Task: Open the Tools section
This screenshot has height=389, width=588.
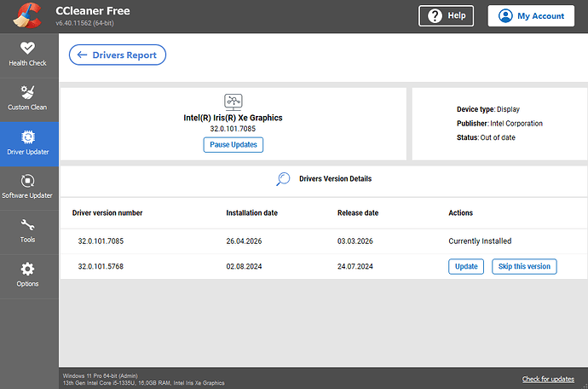Action: pos(28,232)
